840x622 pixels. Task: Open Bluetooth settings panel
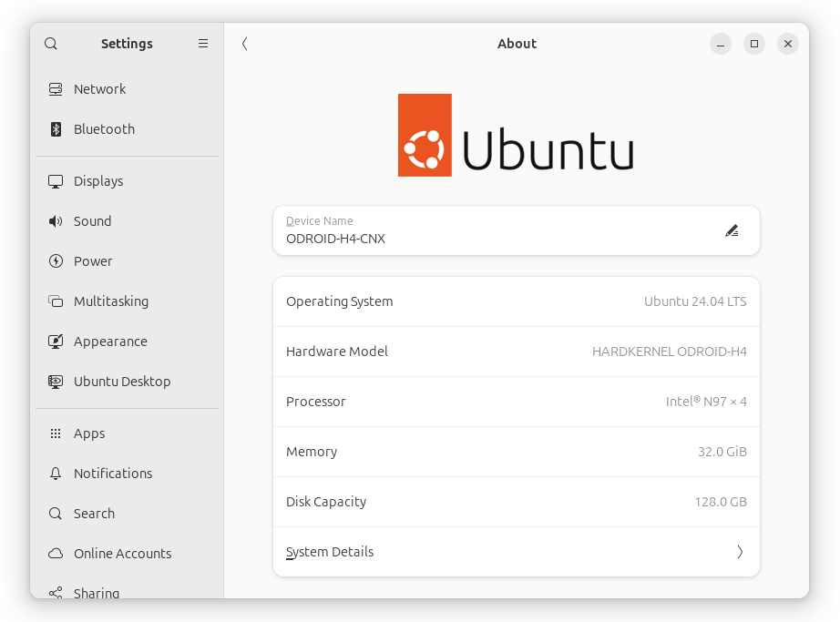(127, 129)
